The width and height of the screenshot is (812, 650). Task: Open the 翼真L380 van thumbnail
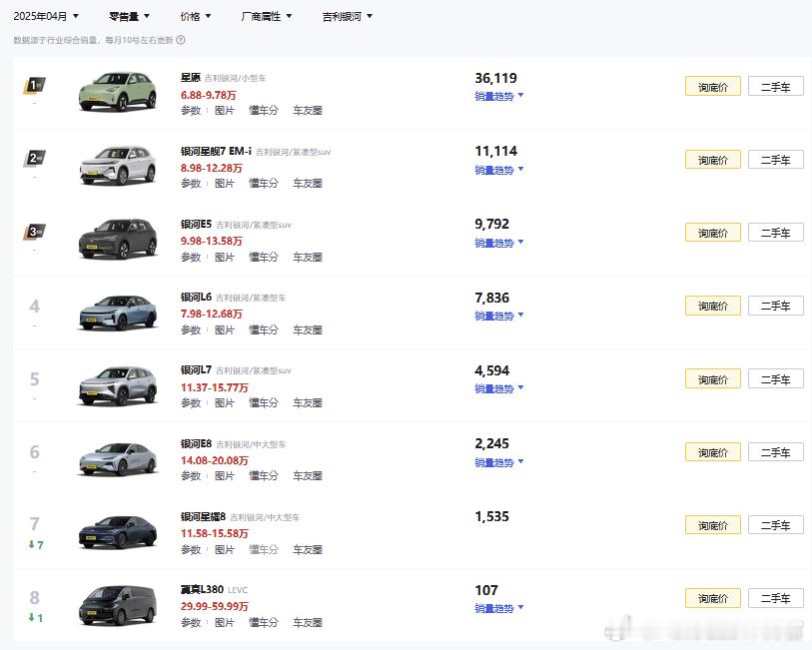118,605
